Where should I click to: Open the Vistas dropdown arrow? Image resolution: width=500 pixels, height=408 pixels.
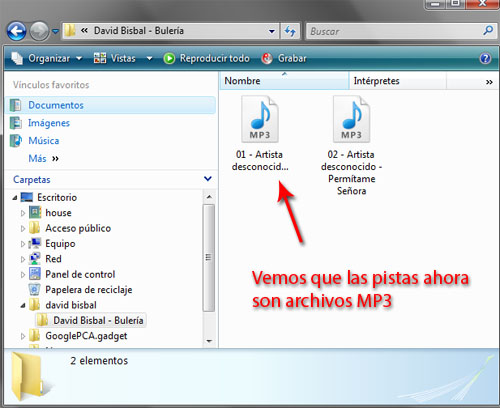[149, 59]
